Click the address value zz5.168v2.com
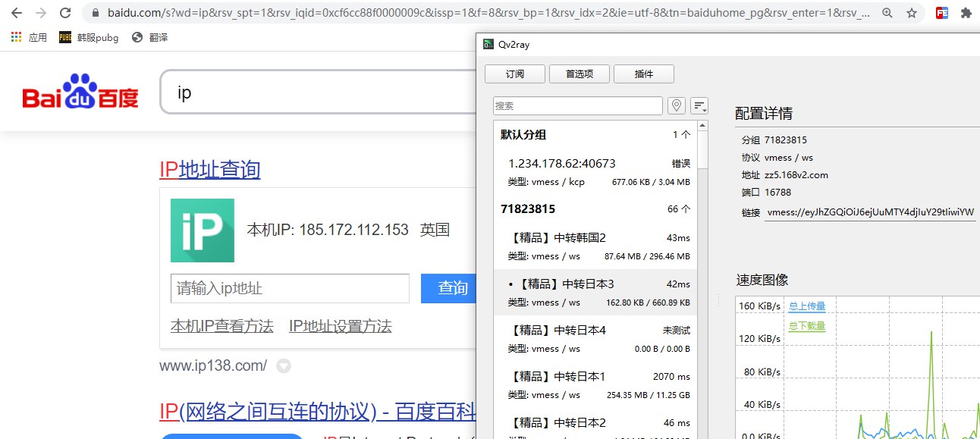 (x=796, y=174)
